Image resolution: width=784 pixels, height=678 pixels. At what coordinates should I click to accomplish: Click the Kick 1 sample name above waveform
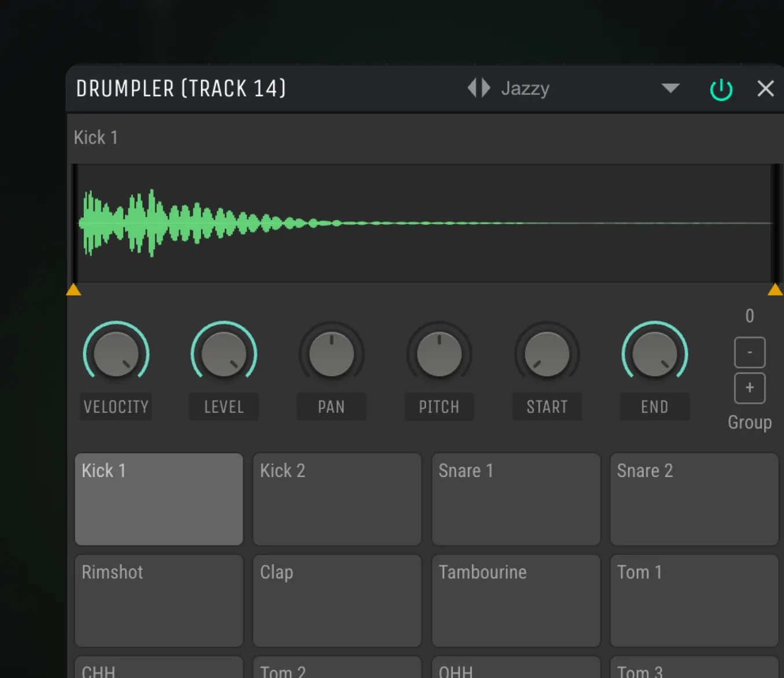click(96, 137)
